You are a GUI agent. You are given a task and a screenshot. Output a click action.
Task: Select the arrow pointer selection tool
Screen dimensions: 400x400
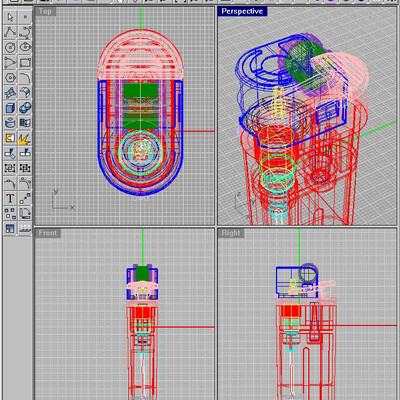point(10,17)
